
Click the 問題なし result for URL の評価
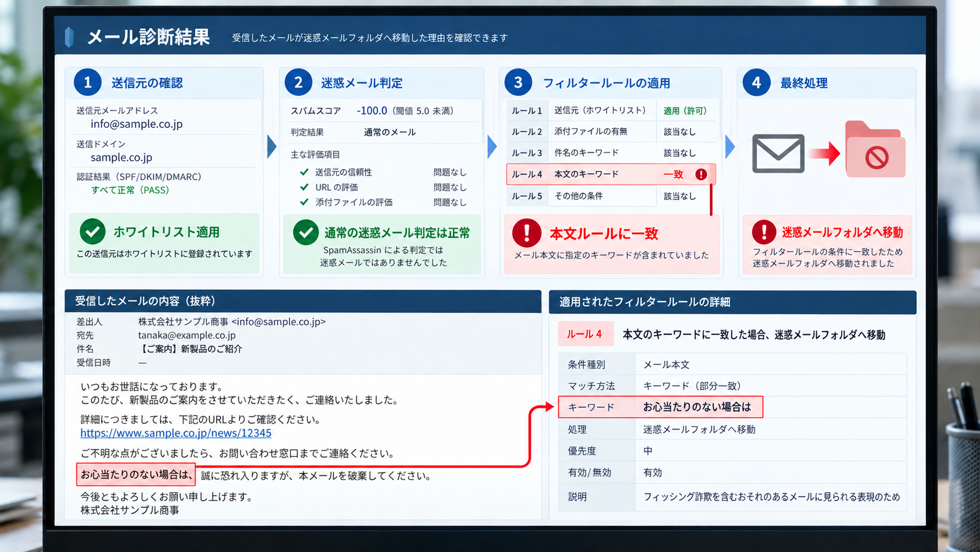[450, 187]
